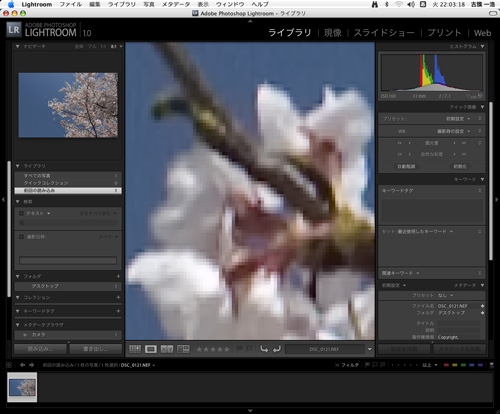Open the メタデータ menu in menu bar
This screenshot has width=500, height=414.
pos(176,4)
